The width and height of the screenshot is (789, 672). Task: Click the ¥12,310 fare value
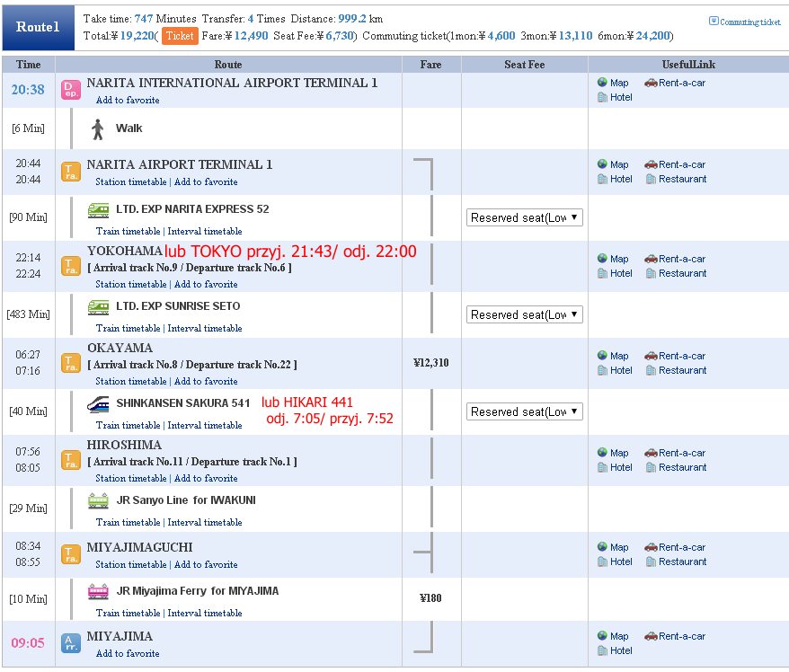430,363
